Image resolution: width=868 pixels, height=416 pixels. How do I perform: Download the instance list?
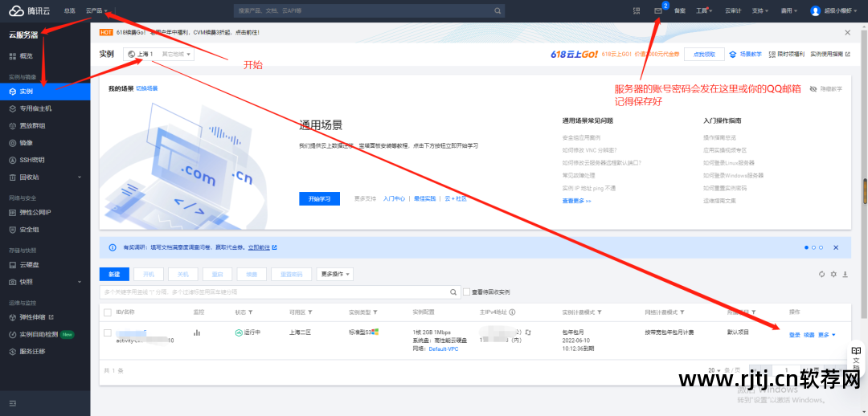tap(845, 275)
